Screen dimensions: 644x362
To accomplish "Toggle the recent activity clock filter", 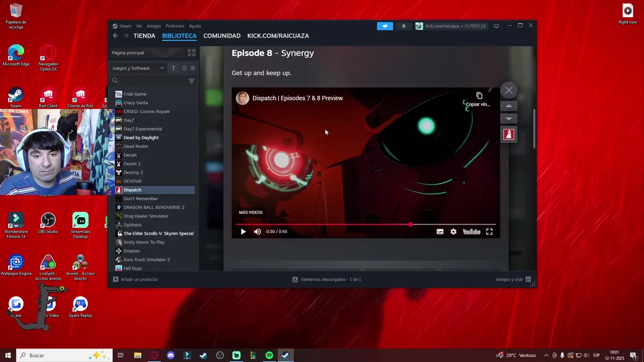I will [184, 68].
